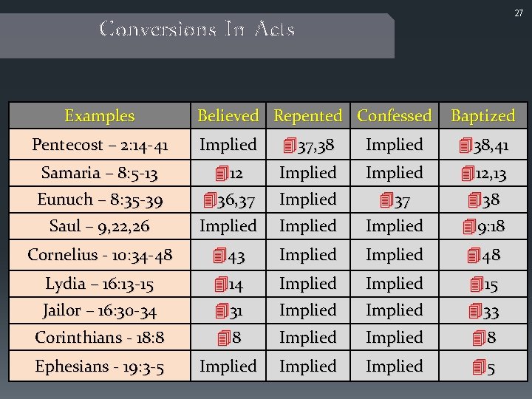Click the book icon beside Jailor's 33

(474, 312)
